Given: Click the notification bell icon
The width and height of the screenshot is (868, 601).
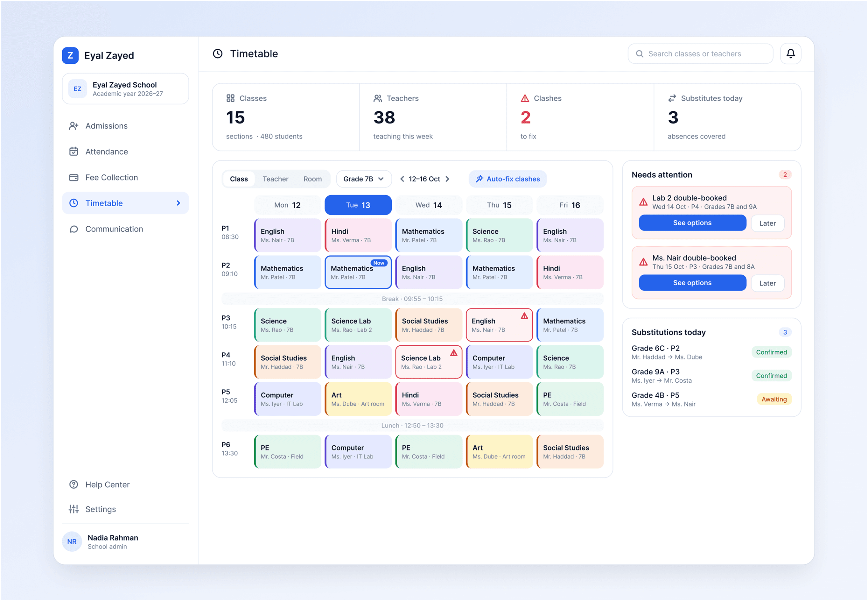Looking at the screenshot, I should (x=790, y=54).
